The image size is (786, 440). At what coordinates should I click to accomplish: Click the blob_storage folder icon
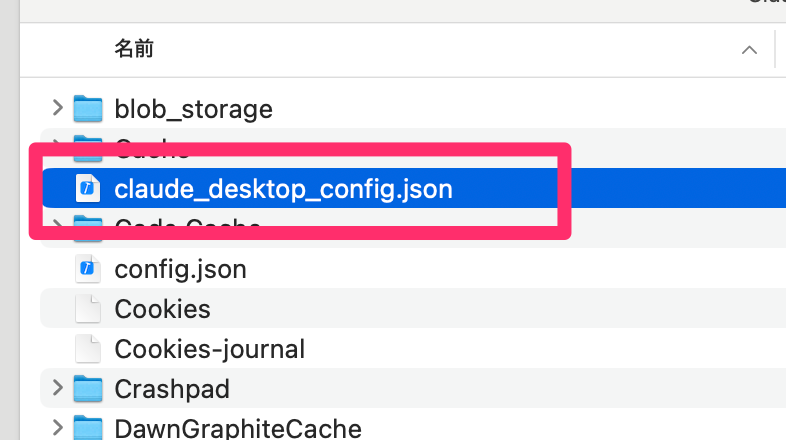tap(88, 109)
